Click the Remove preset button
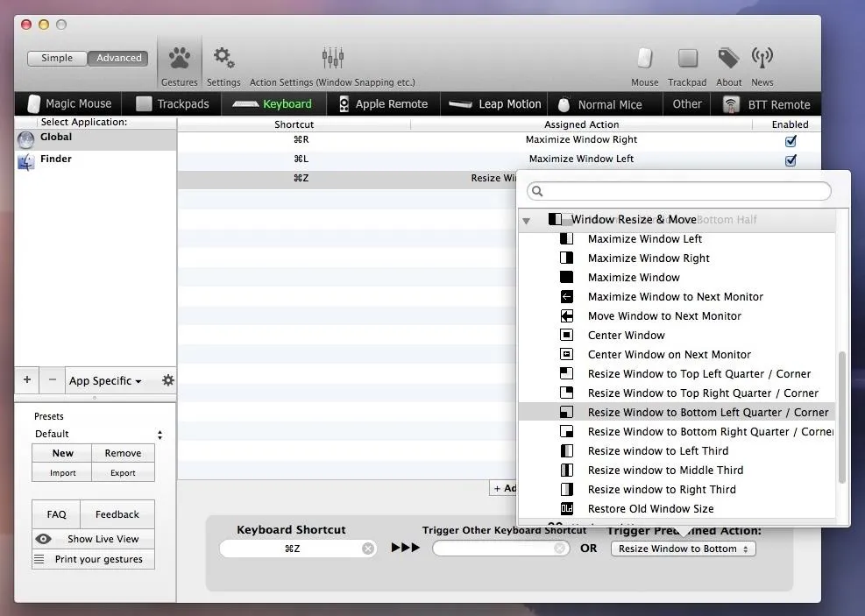This screenshot has height=616, width=865. tap(123, 453)
